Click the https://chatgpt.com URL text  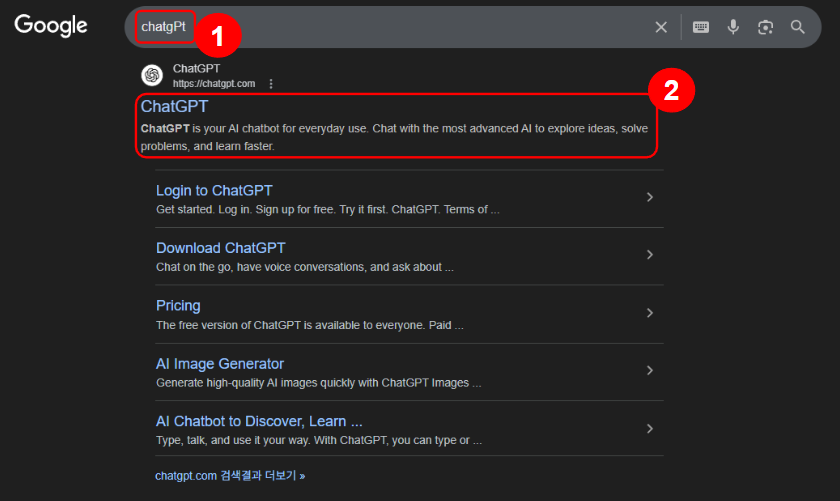pyautogui.click(x=214, y=84)
